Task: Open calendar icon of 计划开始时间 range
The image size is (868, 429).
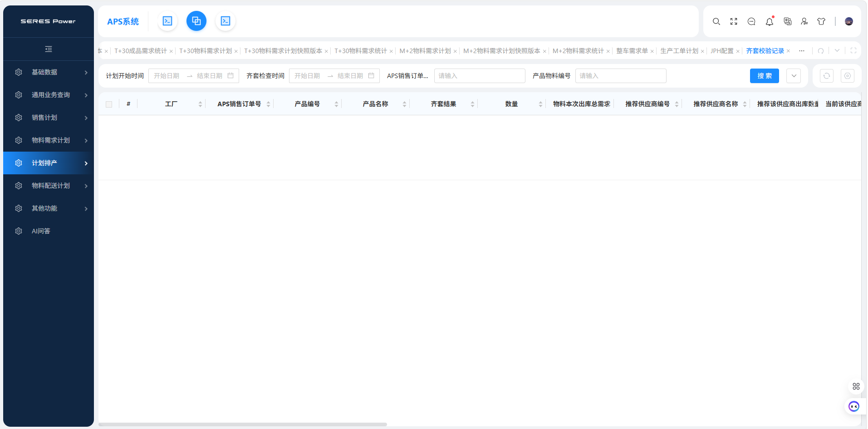Action: 230,76
